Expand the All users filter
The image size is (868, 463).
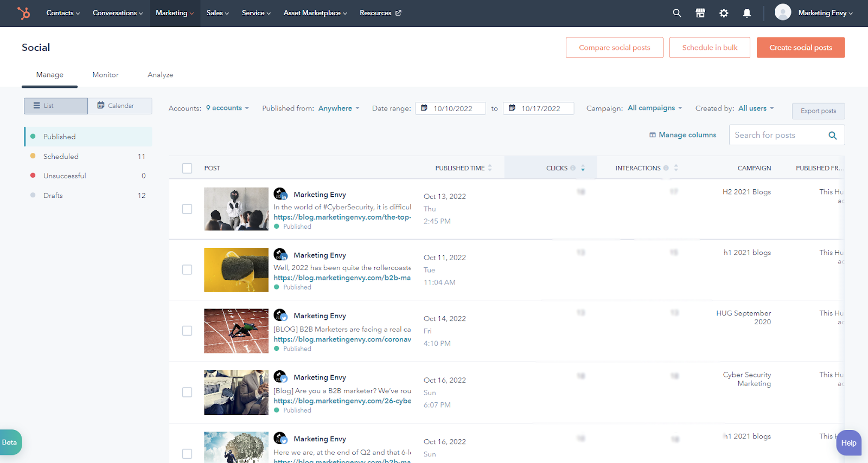point(756,108)
